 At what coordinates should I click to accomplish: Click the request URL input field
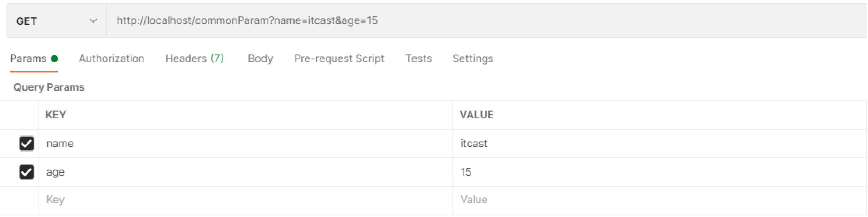451,21
